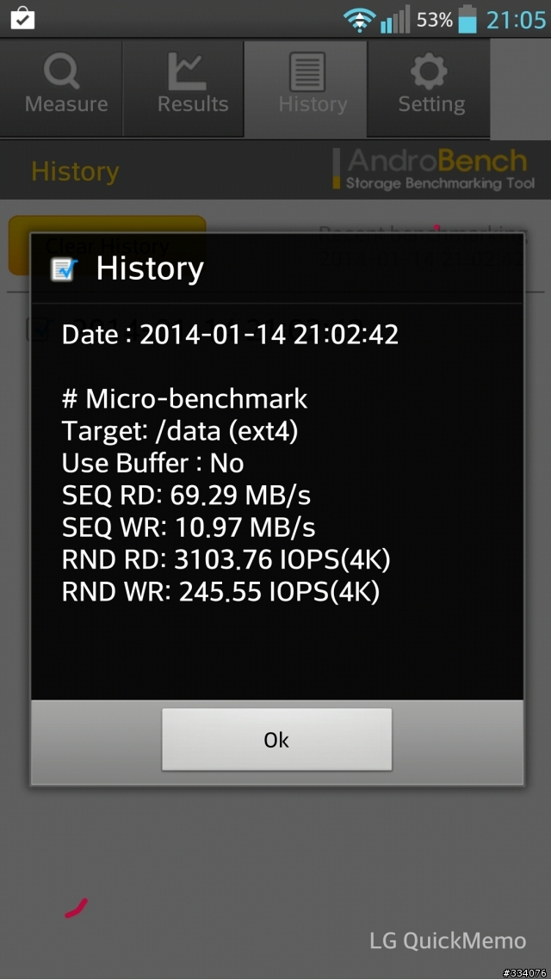This screenshot has height=980, width=551.
Task: Tap the History dialog title text
Action: tap(150, 268)
